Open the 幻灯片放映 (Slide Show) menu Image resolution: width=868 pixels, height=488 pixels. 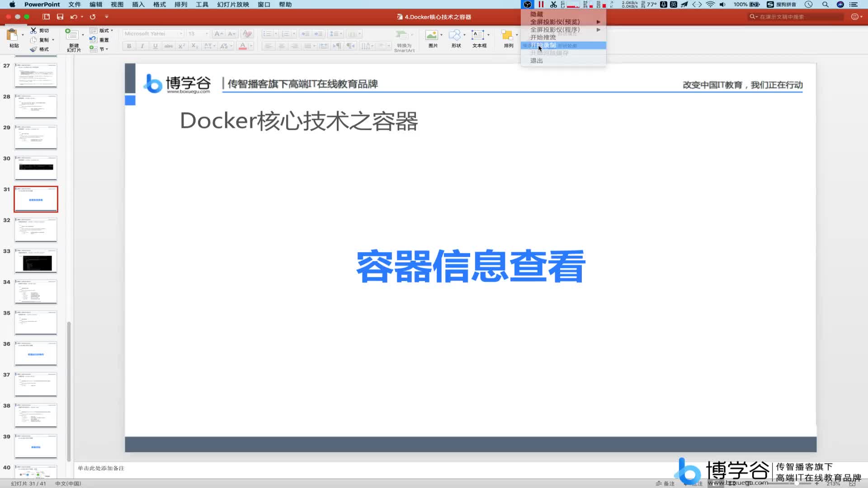point(233,5)
